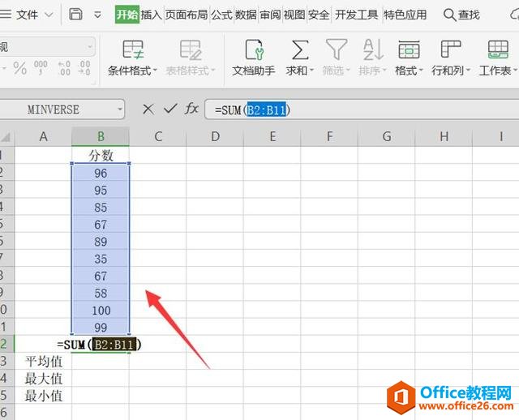Open the name box MINVERSE dropdown
Image resolution: width=519 pixels, height=420 pixels.
click(120, 109)
